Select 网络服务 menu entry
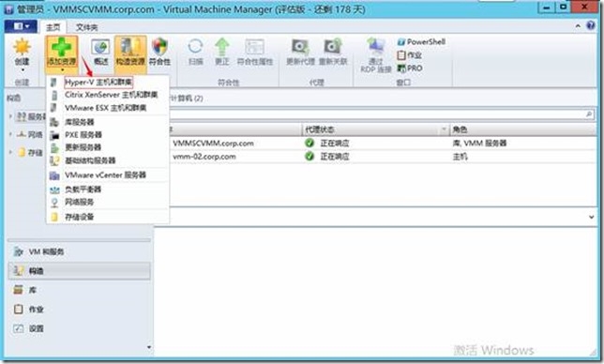Screen dimensions: 604x364 [108, 202]
